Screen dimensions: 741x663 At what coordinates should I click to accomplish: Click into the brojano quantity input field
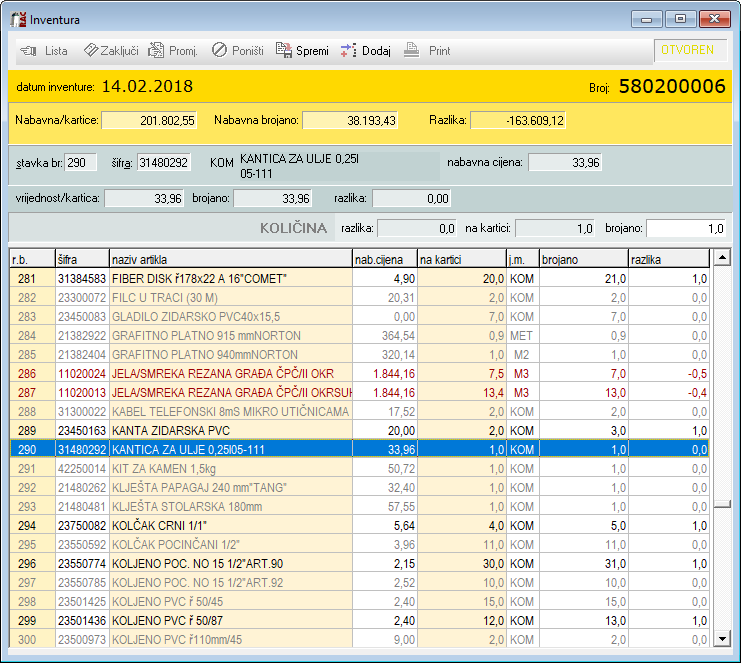[687, 228]
